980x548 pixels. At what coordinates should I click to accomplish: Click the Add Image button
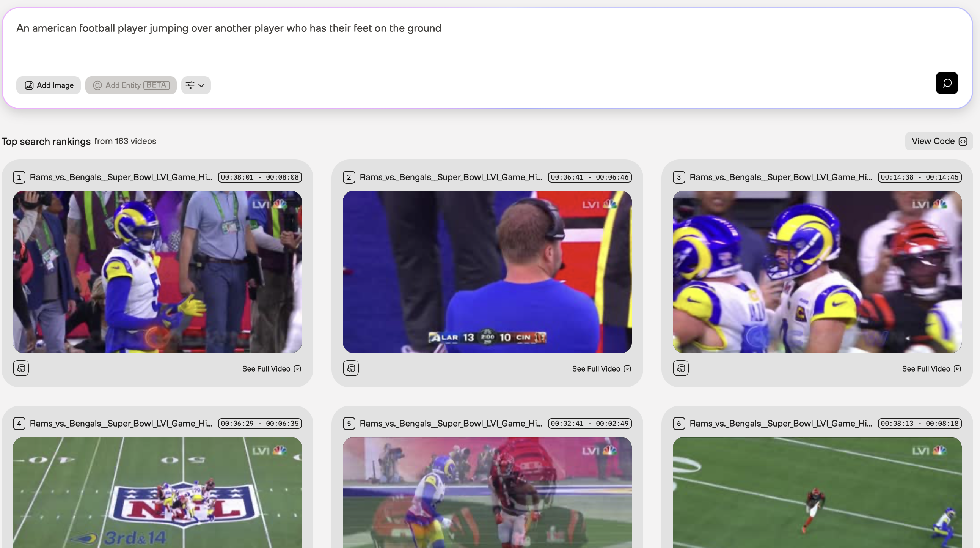[x=49, y=85]
